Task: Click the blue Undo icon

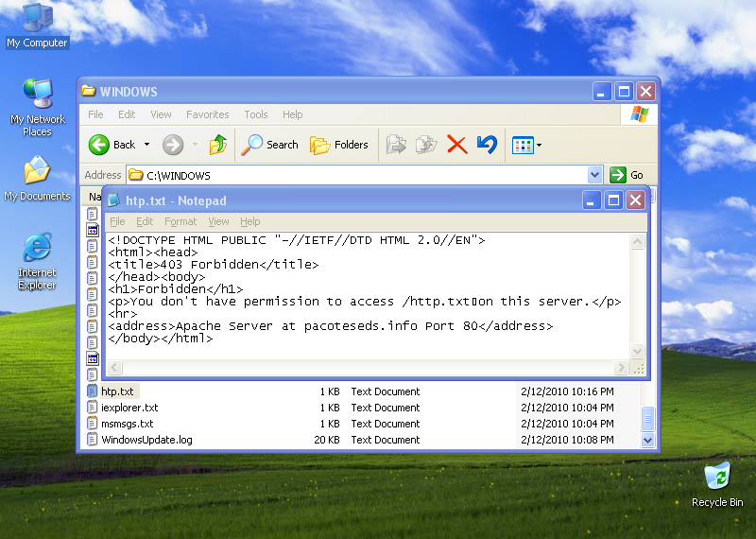Action: click(x=487, y=145)
